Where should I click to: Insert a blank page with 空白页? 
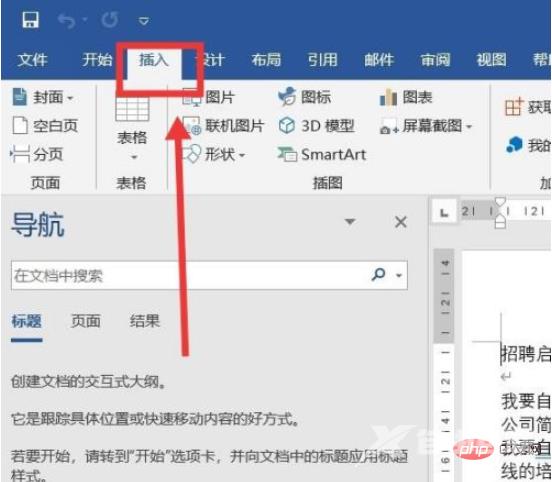[45, 126]
